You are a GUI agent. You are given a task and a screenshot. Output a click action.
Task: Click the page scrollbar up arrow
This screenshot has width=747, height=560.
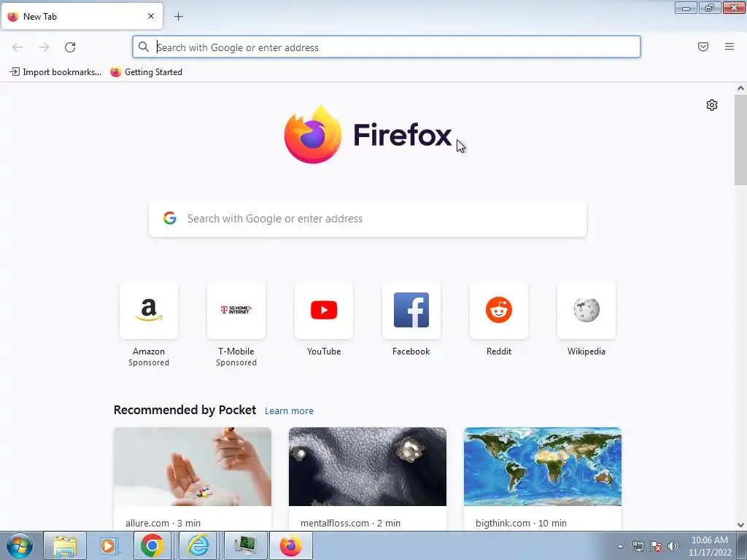tap(740, 88)
